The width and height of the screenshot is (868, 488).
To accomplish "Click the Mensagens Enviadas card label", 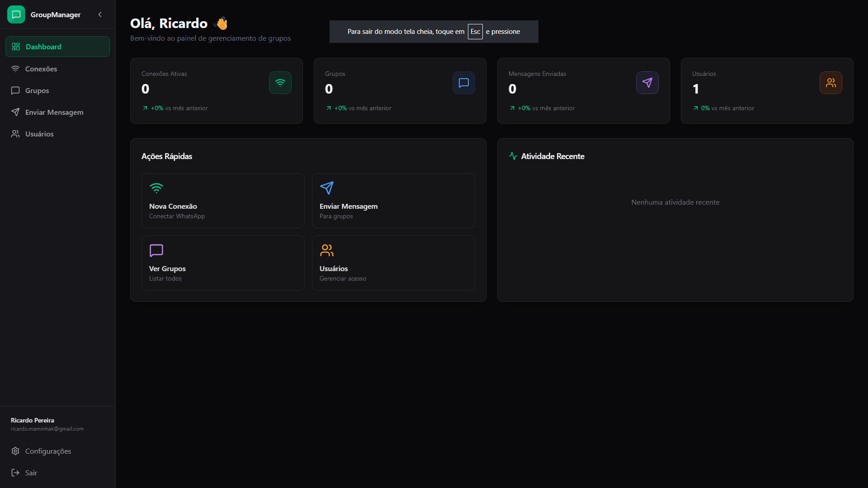I will [537, 74].
